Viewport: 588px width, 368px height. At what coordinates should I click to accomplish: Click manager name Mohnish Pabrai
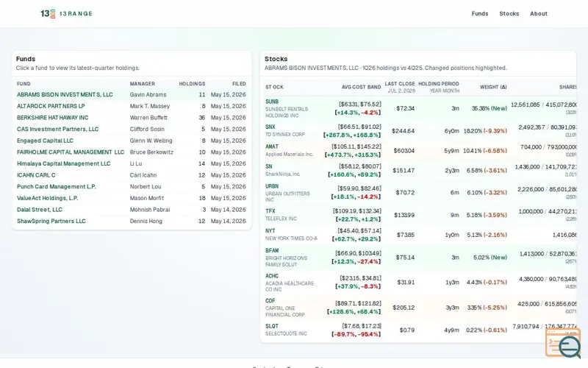click(150, 210)
